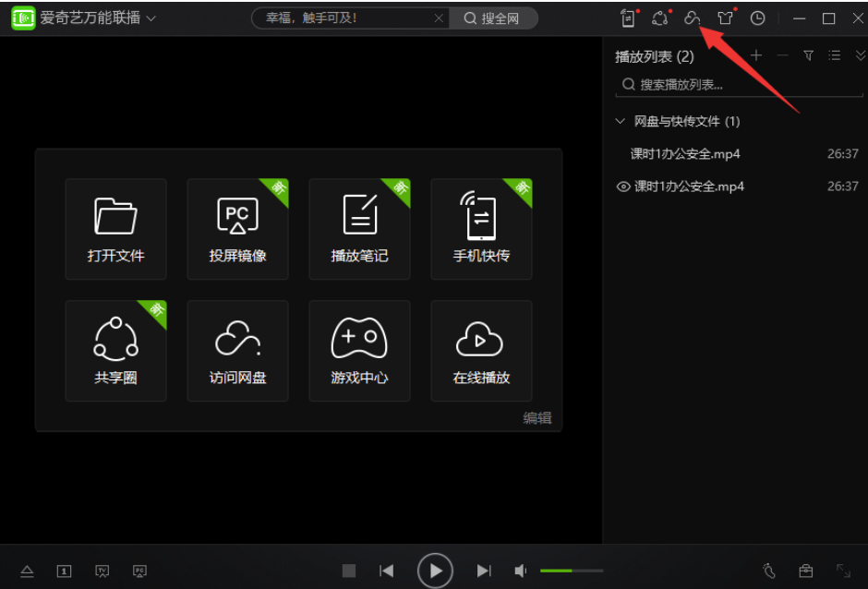Click the eject/open file icon bottom-left
Screen dimensions: 868x589
27,571
